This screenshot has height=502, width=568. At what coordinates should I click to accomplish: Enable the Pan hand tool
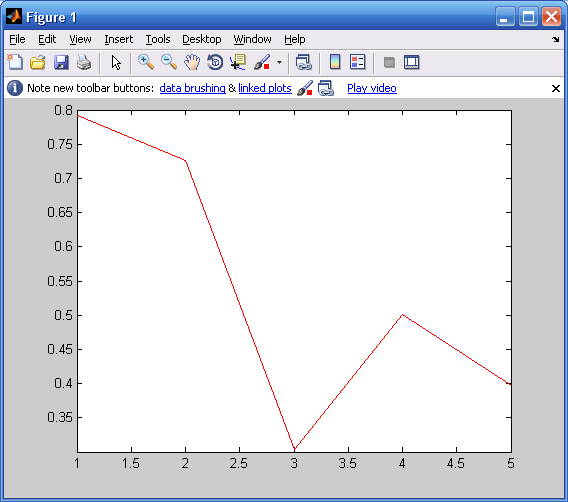point(192,62)
